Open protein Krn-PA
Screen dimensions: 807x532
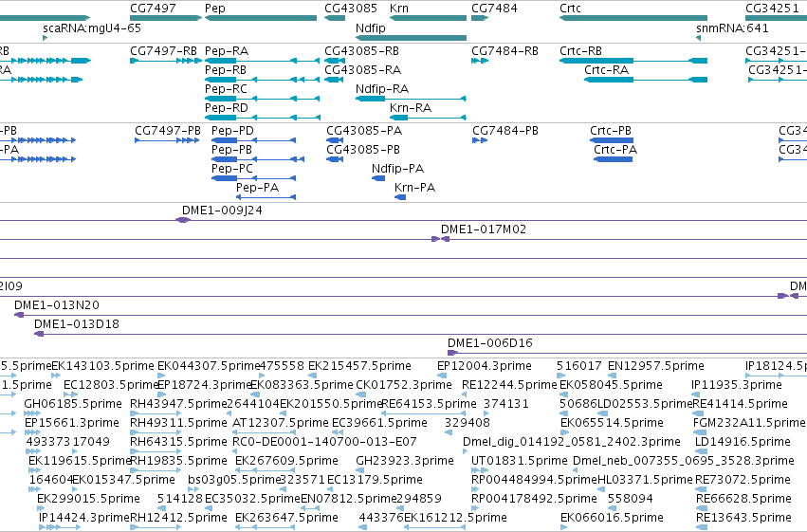tap(414, 188)
